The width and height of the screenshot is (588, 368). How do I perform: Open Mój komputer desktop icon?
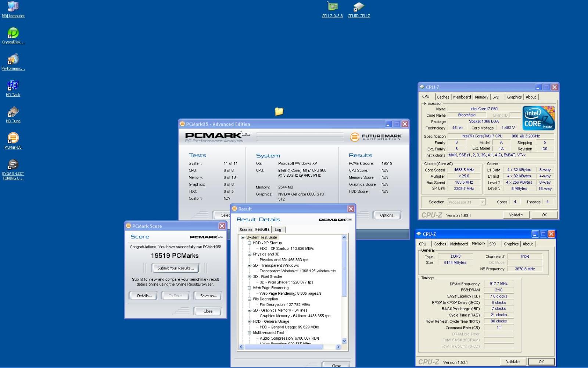tap(13, 10)
